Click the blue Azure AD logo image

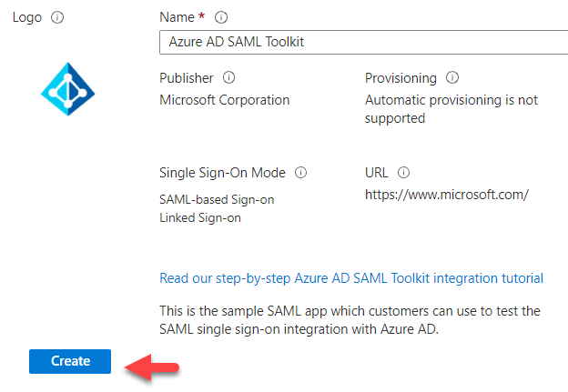(x=68, y=89)
